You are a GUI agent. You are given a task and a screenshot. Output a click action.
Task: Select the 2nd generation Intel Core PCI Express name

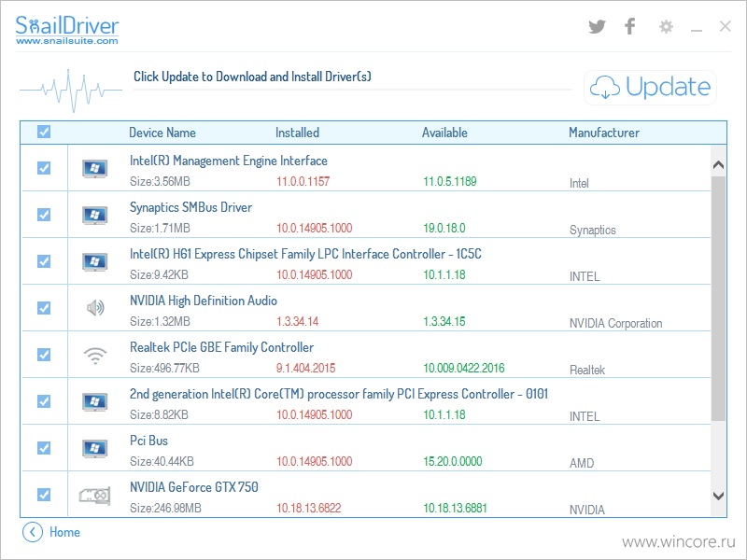[x=339, y=394]
